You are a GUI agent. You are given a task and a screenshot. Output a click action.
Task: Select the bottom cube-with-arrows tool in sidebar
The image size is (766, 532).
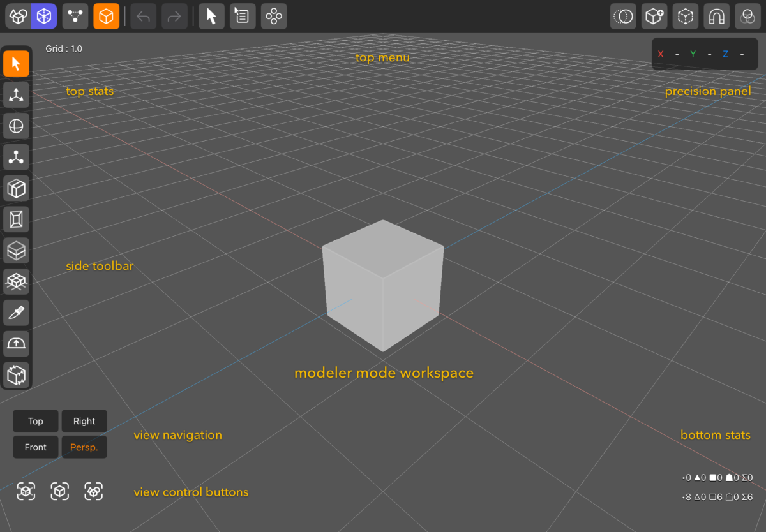(x=17, y=374)
